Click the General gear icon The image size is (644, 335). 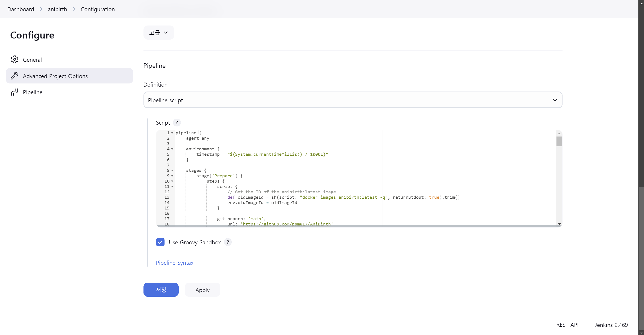tap(15, 60)
